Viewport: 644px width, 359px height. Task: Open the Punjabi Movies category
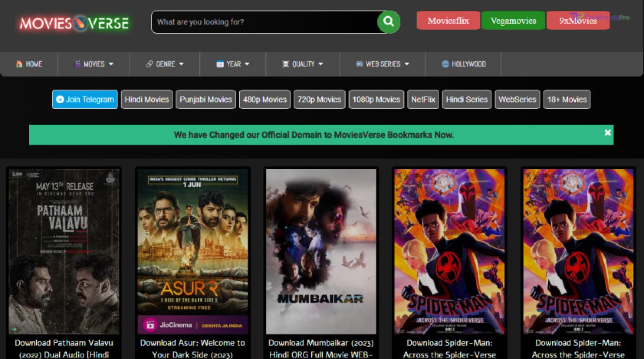(x=206, y=99)
